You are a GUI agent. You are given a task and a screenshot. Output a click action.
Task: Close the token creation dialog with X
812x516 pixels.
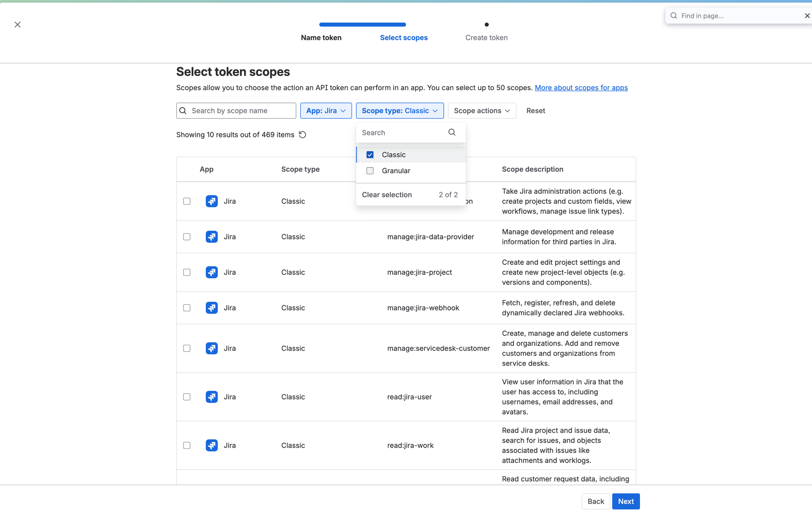click(17, 25)
